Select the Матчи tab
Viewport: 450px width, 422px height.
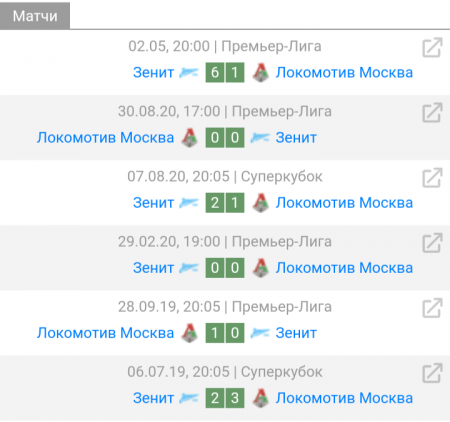tap(35, 16)
